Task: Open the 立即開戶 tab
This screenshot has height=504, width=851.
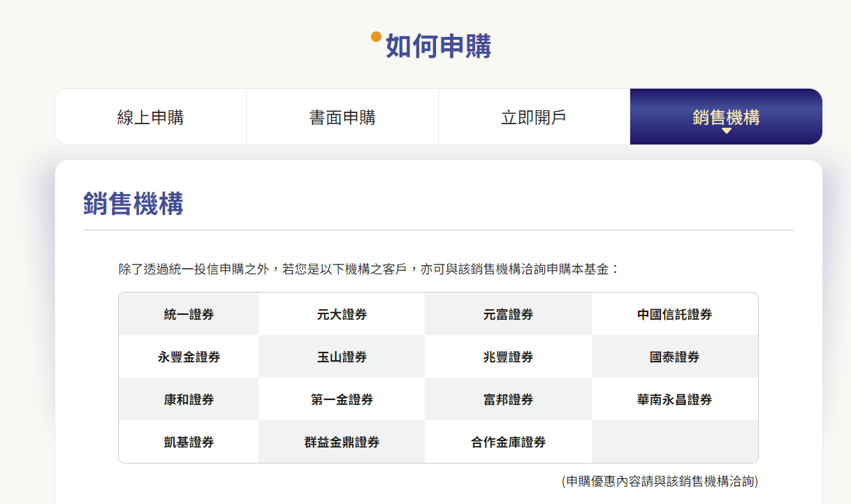Action: tap(534, 117)
